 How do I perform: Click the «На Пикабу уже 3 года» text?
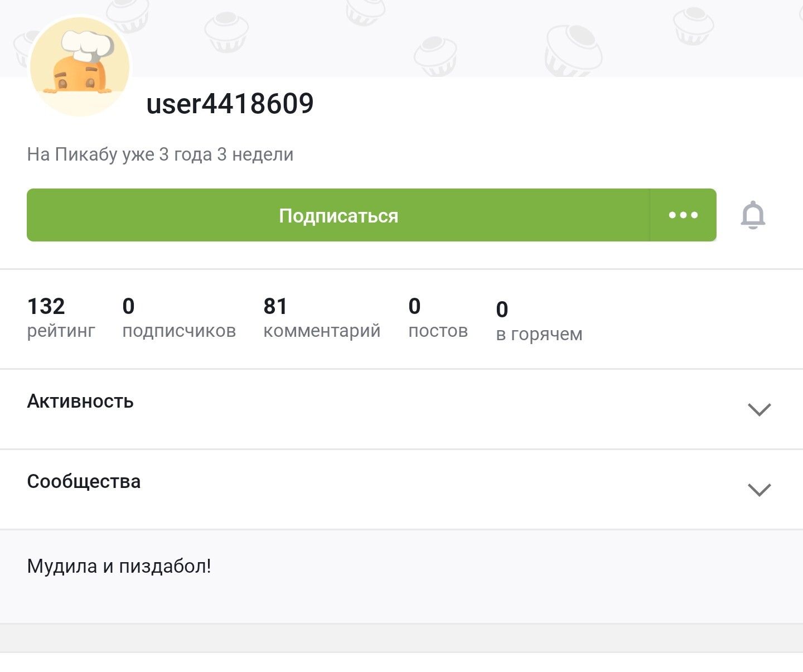coord(160,154)
